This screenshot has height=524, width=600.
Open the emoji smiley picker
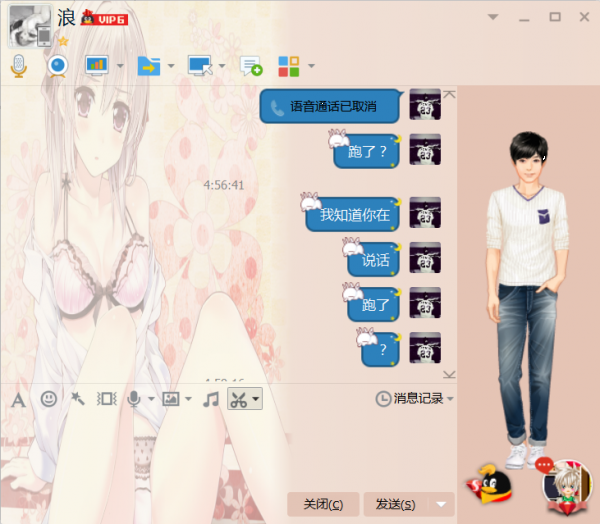[x=49, y=399]
